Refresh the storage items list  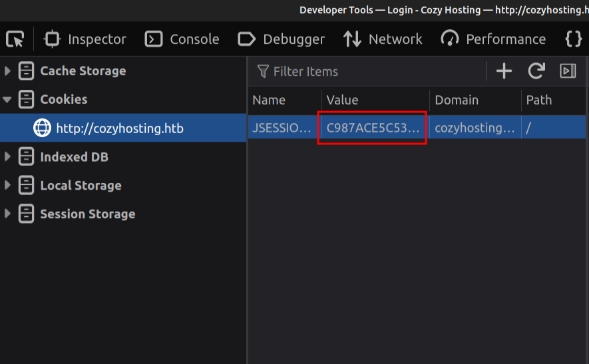click(536, 71)
